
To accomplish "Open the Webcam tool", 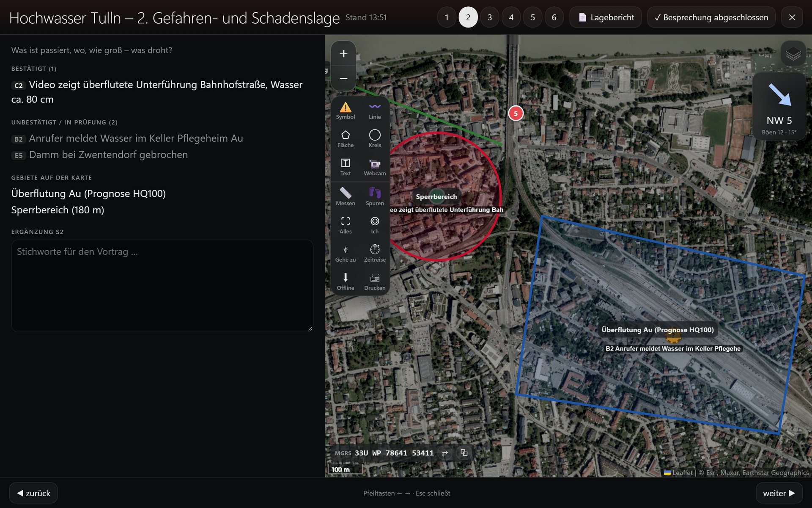I will (375, 167).
